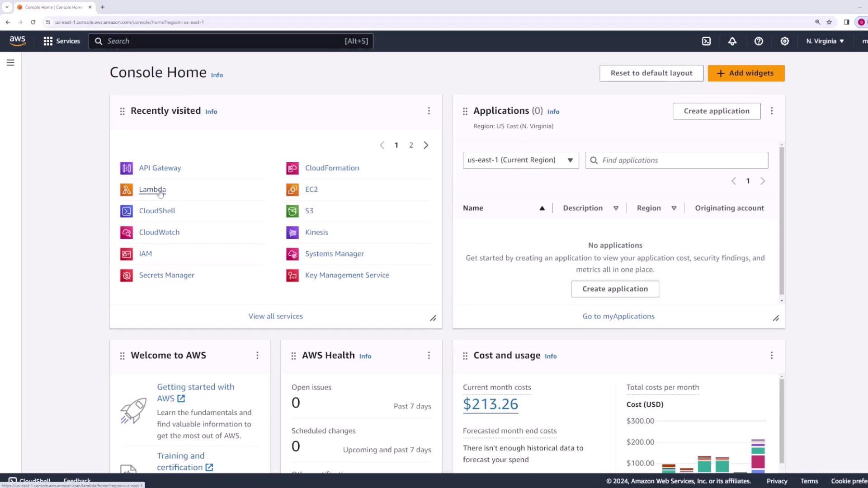Toggle Description column sort arrow
The image size is (868, 488).
tap(616, 208)
